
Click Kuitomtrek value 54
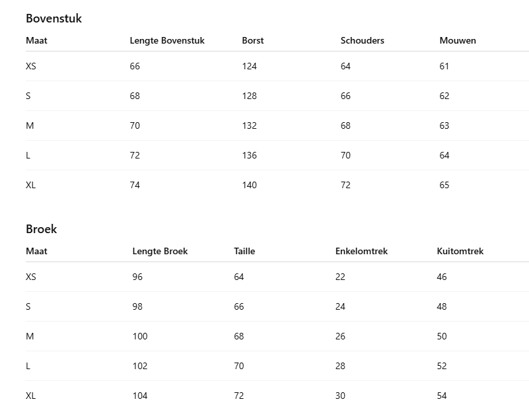point(442,396)
